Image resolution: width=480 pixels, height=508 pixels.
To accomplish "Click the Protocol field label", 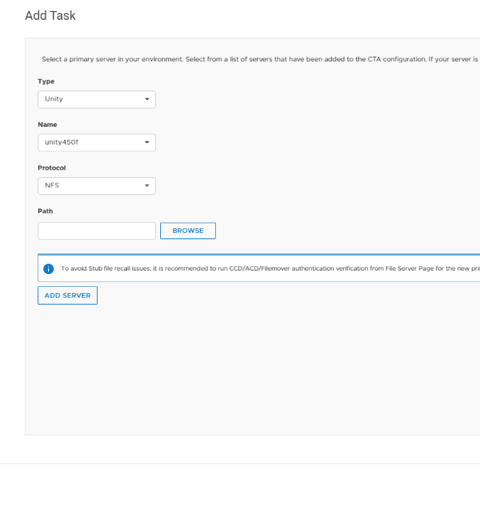I will pyautogui.click(x=52, y=168).
